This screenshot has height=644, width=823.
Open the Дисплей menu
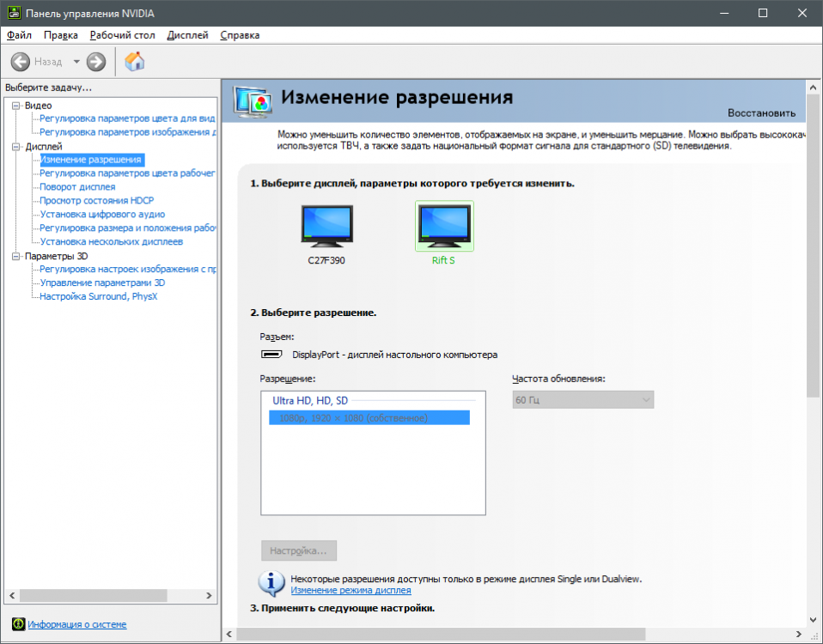(x=187, y=35)
